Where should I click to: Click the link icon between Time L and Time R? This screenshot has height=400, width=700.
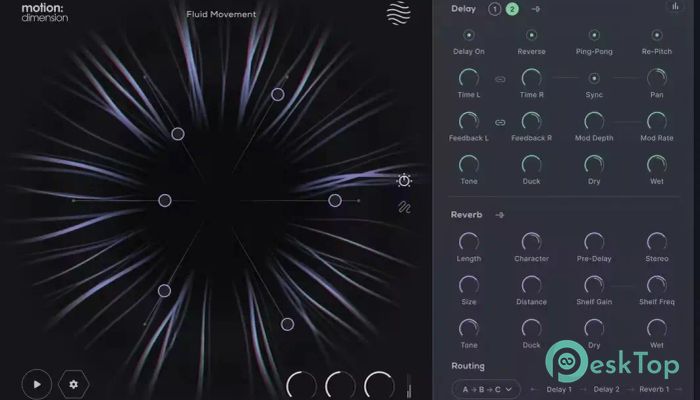pyautogui.click(x=500, y=78)
